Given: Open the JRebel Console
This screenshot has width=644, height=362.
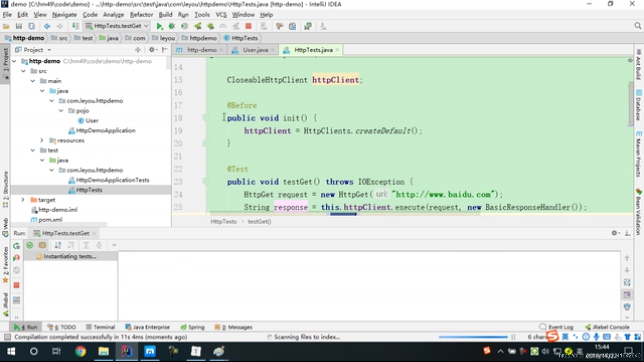Looking at the screenshot, I should coord(607,327).
